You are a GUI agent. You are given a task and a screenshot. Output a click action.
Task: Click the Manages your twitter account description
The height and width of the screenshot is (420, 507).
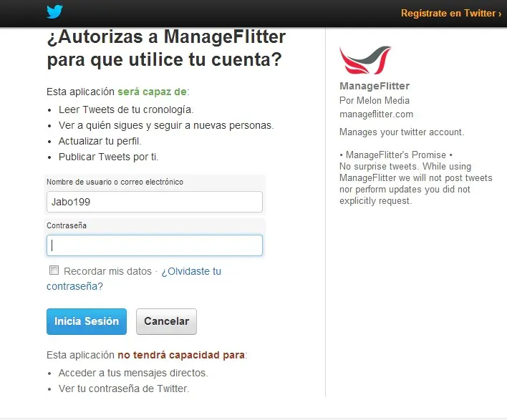[402, 132]
